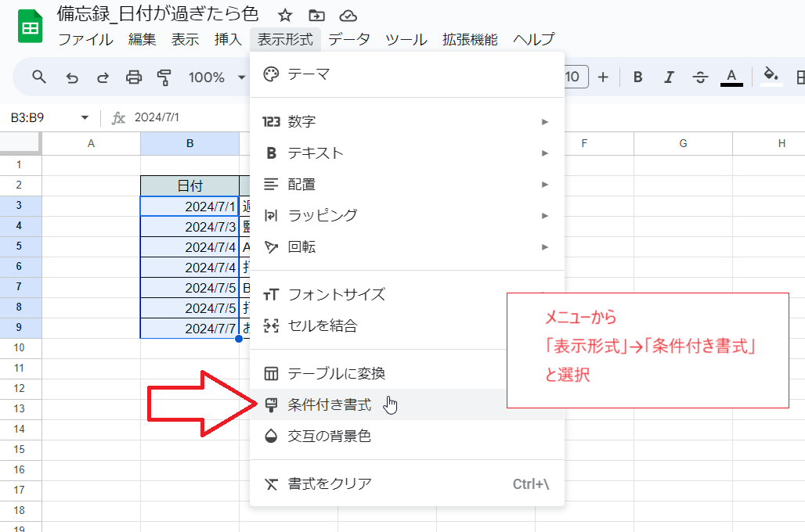Choose テーブルに変換 menu entry

pos(378,373)
